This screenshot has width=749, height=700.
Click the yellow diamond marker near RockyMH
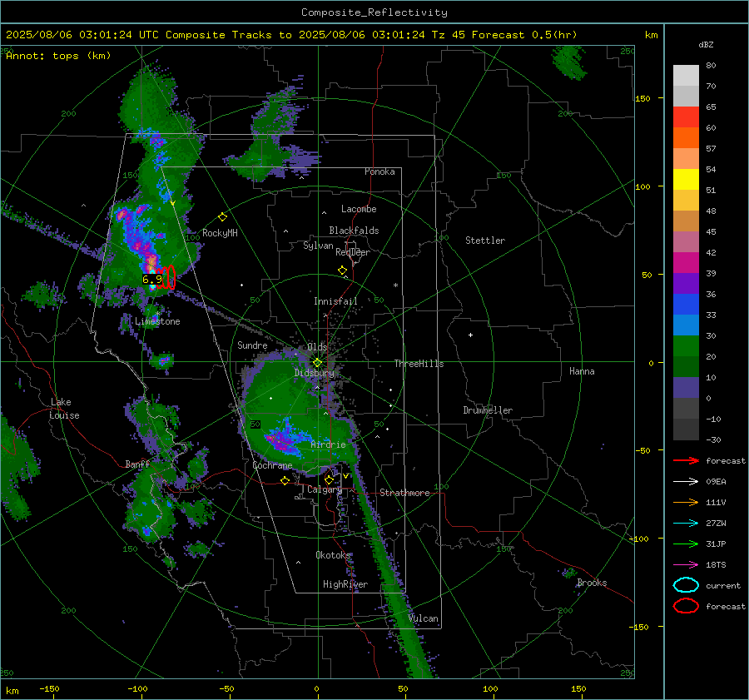[222, 217]
